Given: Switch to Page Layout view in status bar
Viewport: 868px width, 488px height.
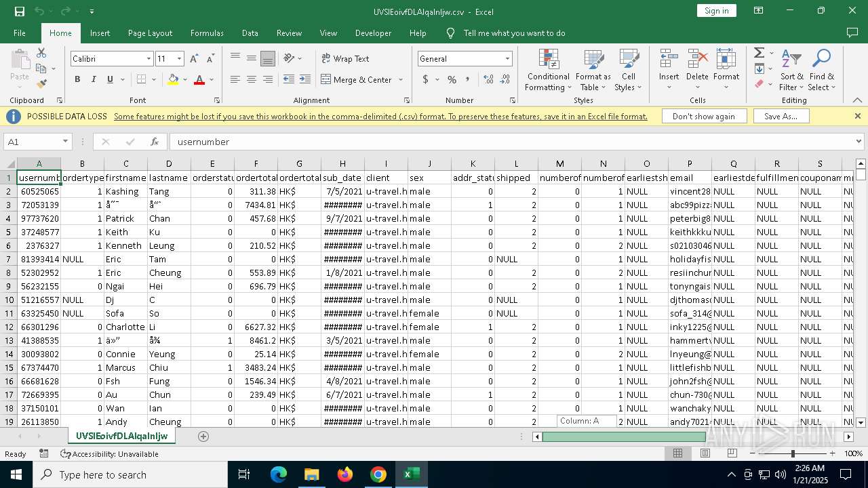Looking at the screenshot, I should click(705, 453).
